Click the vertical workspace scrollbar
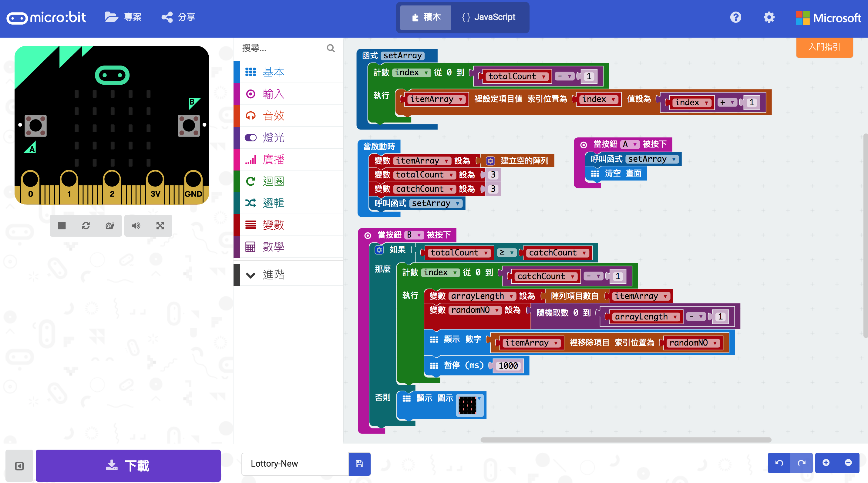The image size is (868, 483). point(866,236)
